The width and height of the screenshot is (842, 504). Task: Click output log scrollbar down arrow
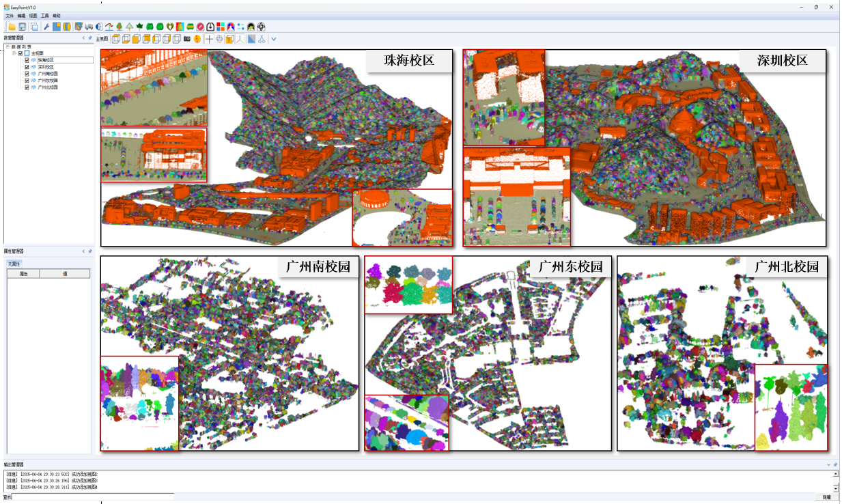point(835,488)
